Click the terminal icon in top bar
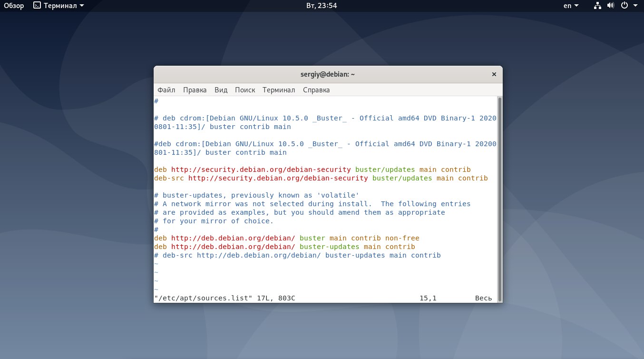This screenshot has height=359, width=644. pos(37,6)
